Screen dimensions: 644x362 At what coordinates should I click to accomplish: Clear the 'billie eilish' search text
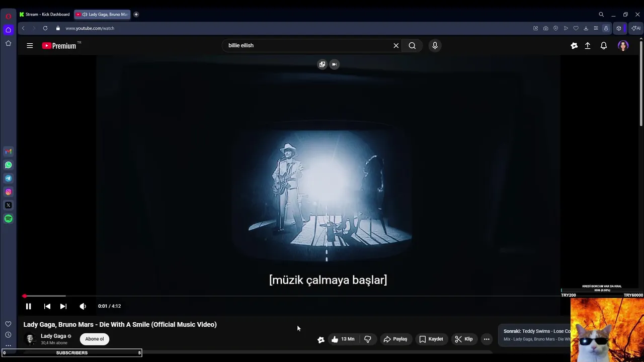[x=396, y=46]
